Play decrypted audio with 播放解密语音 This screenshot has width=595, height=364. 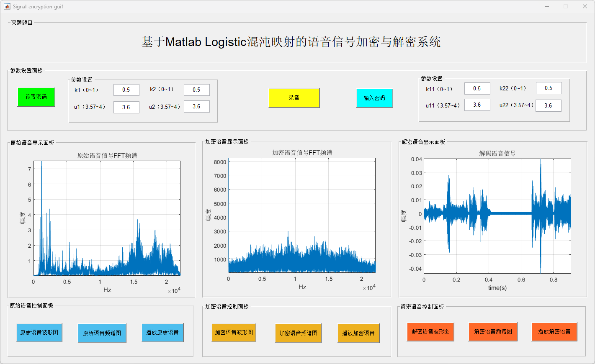point(554,332)
